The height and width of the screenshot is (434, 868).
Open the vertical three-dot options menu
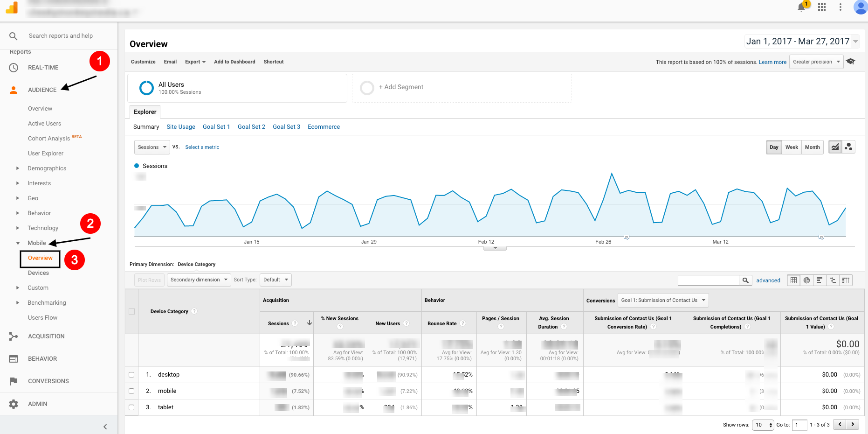click(x=840, y=7)
